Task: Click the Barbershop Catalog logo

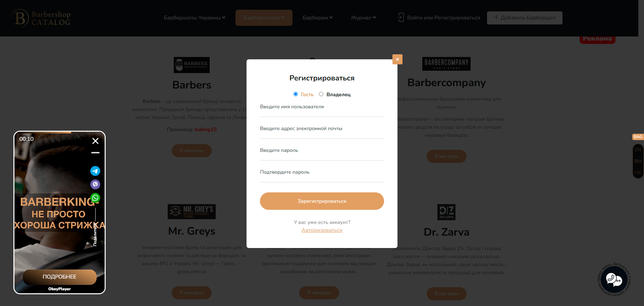Action: [x=41, y=18]
